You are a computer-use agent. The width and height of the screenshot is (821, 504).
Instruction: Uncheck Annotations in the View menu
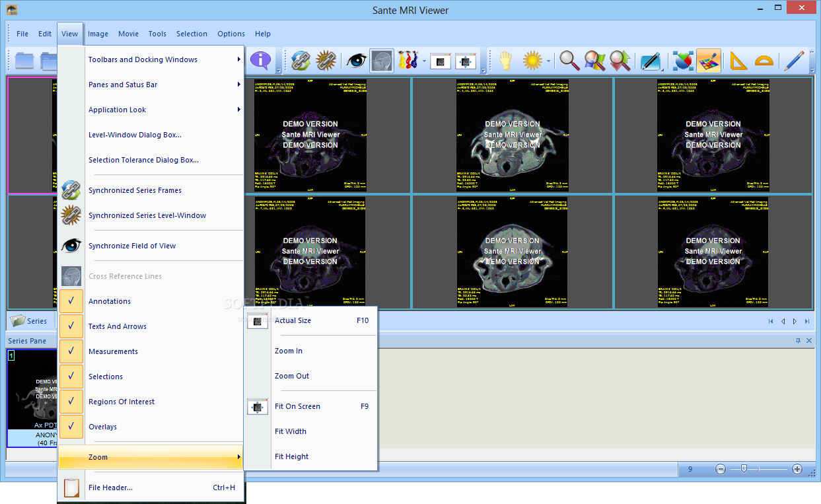[x=110, y=301]
